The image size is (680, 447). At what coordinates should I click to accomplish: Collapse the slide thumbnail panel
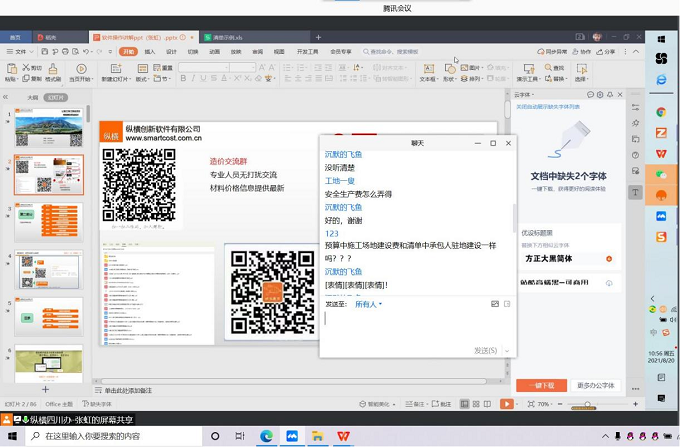5,97
